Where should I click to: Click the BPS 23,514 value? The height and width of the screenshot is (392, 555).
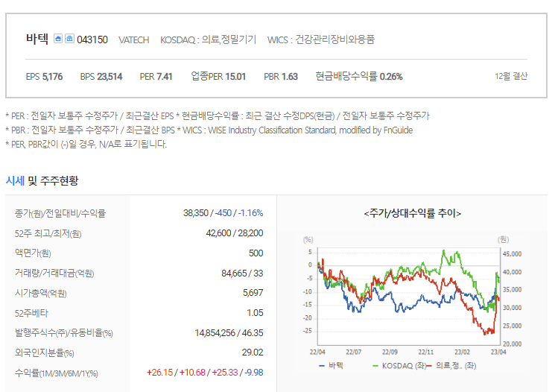click(101, 77)
